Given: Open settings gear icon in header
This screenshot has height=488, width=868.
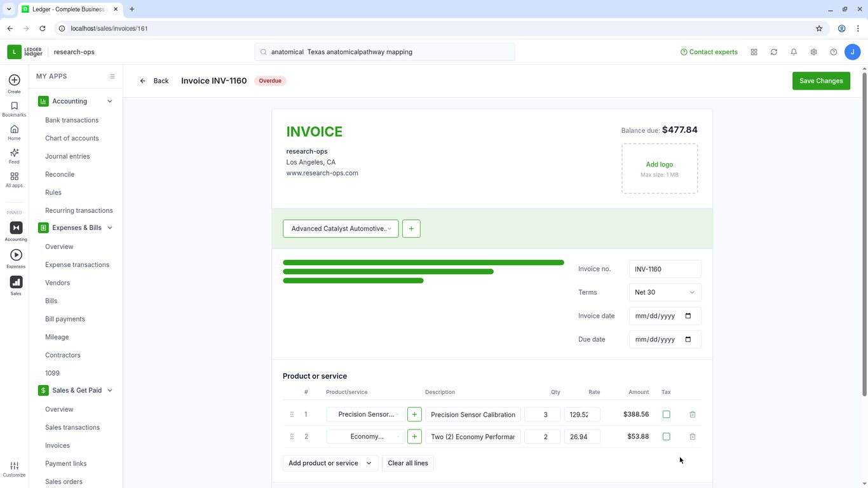Looking at the screenshot, I should (813, 52).
